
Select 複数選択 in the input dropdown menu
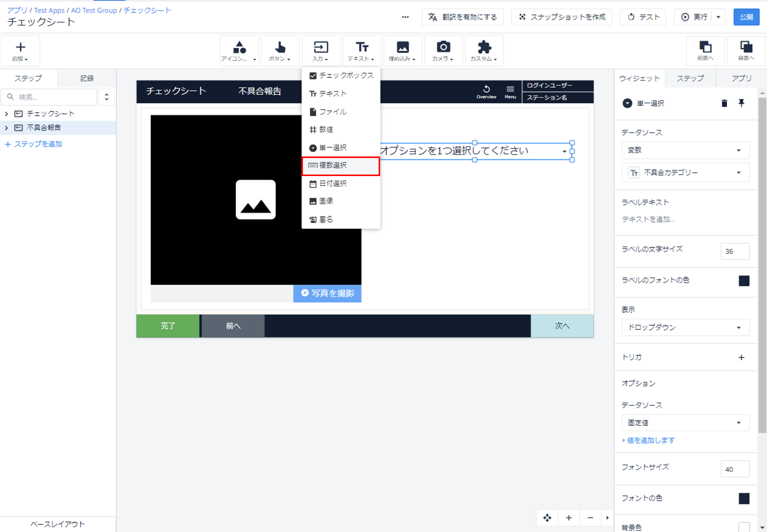(341, 166)
